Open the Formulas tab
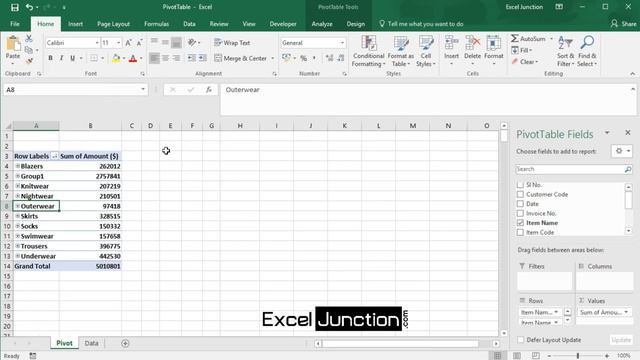The height and width of the screenshot is (360, 640). tap(156, 24)
